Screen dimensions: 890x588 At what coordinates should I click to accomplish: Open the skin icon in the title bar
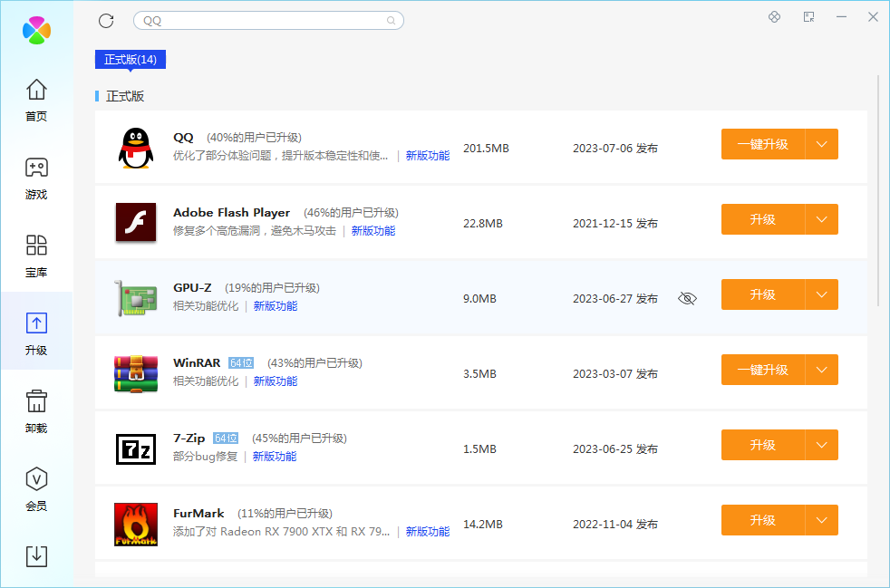pyautogui.click(x=774, y=17)
